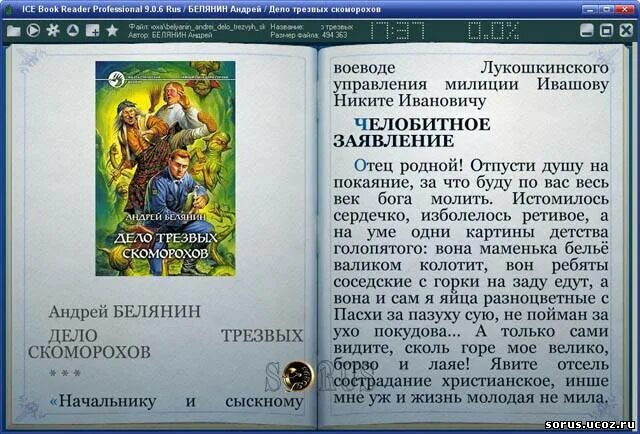Viewport: 640px width, 434px height.
Task: Click the 'Размер файла: 494 363' text
Action: tap(309, 36)
